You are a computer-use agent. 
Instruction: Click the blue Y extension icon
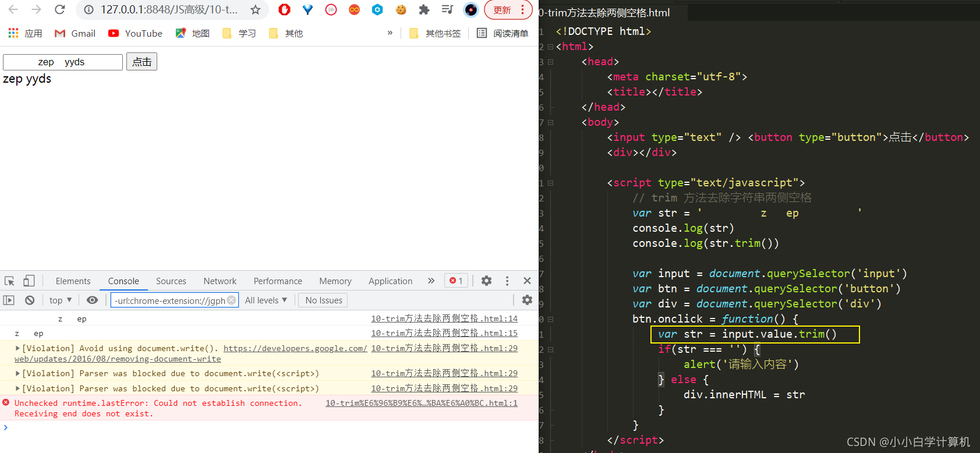(307, 9)
